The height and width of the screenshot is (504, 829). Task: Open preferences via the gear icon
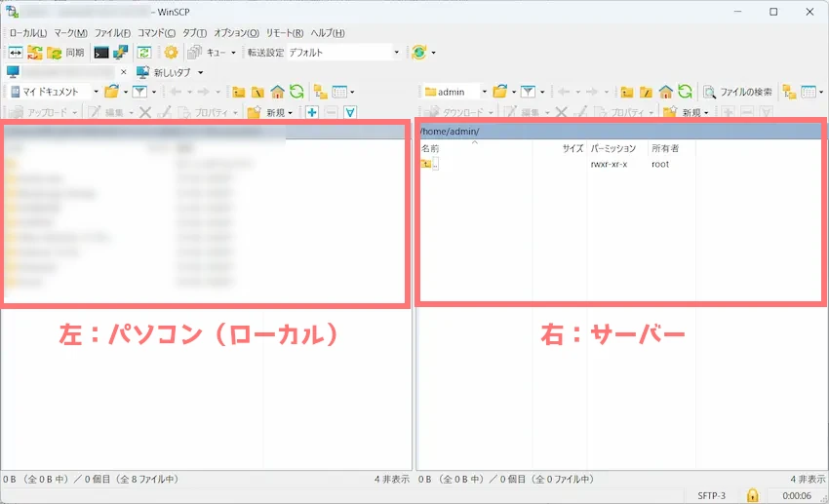coord(171,53)
